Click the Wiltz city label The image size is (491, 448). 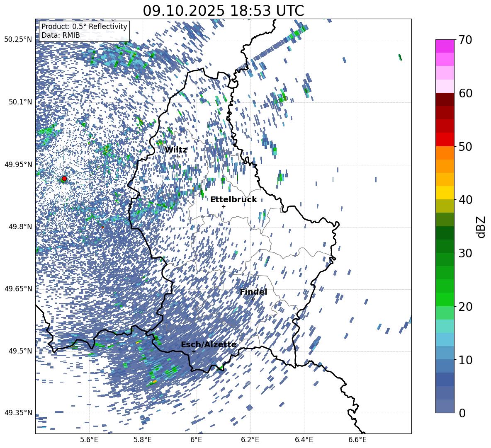(176, 150)
